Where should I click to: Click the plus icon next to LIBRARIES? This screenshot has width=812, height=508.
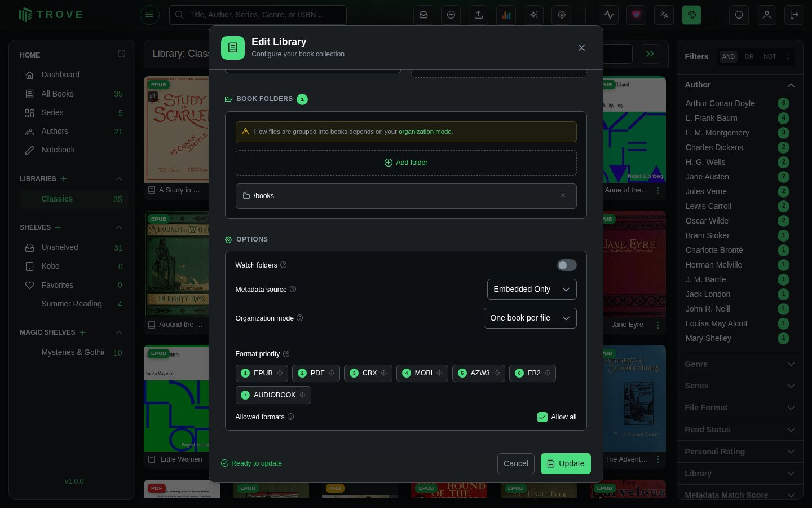[x=64, y=178]
